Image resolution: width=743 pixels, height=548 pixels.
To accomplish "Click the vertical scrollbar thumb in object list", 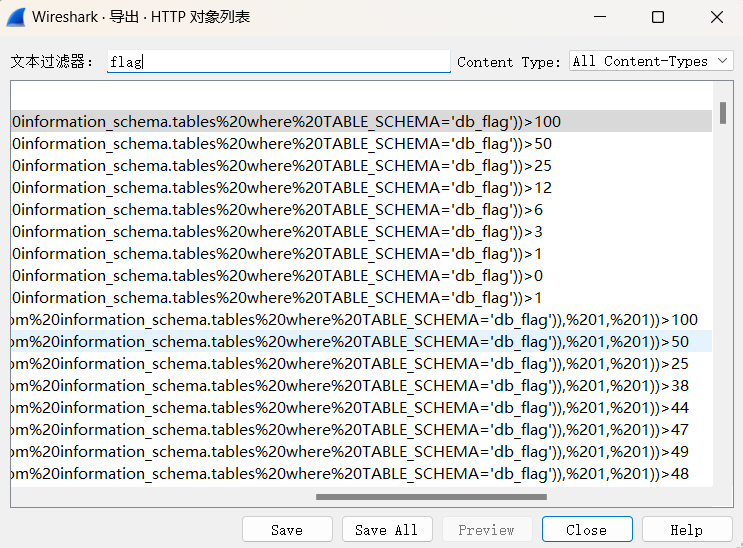I will 723,113.
